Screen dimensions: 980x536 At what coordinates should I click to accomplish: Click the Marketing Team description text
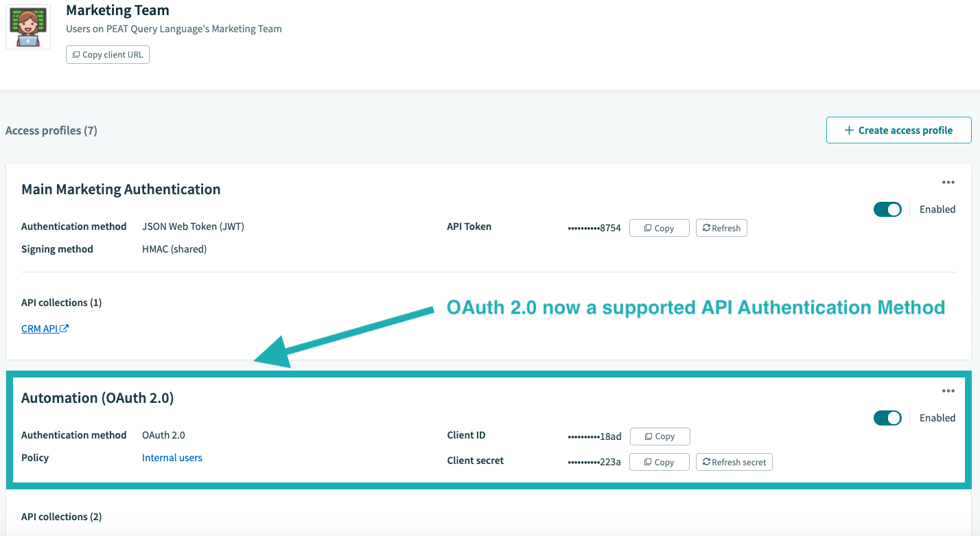174,29
